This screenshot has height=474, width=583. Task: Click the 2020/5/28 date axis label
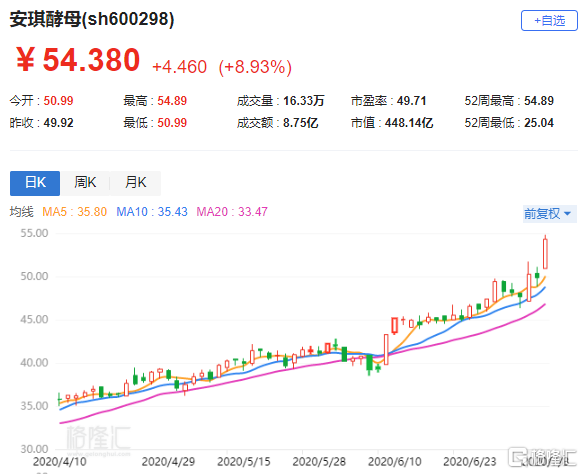click(x=319, y=462)
